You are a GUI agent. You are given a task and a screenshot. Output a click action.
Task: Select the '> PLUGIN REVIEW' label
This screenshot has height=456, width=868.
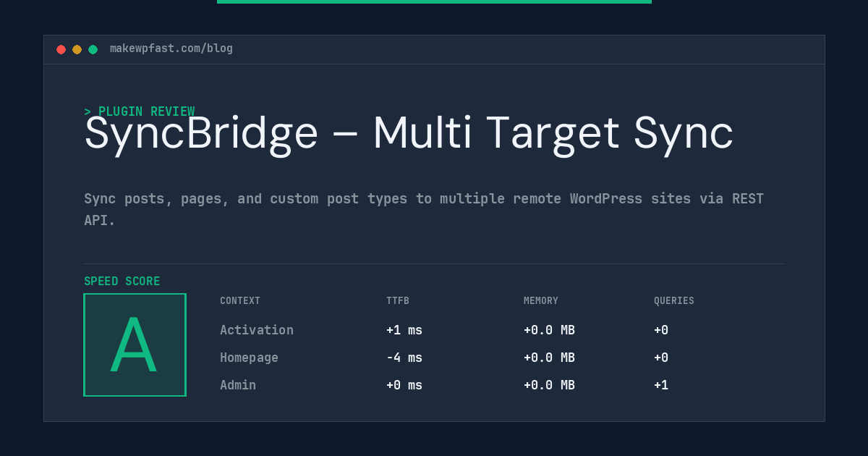pyautogui.click(x=140, y=111)
